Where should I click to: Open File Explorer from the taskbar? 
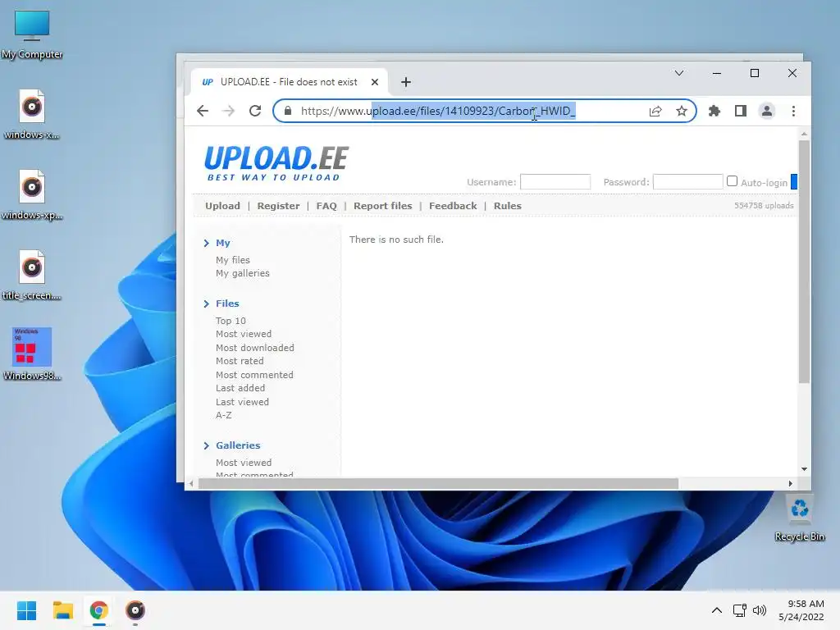point(62,610)
